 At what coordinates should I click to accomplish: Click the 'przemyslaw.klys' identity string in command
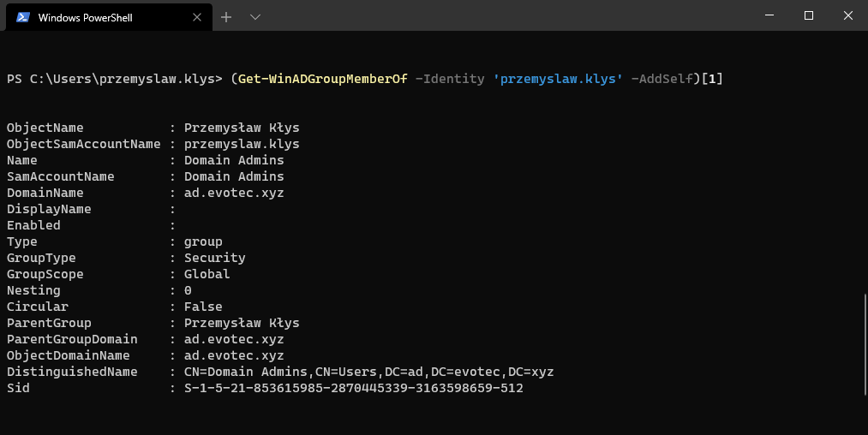558,79
